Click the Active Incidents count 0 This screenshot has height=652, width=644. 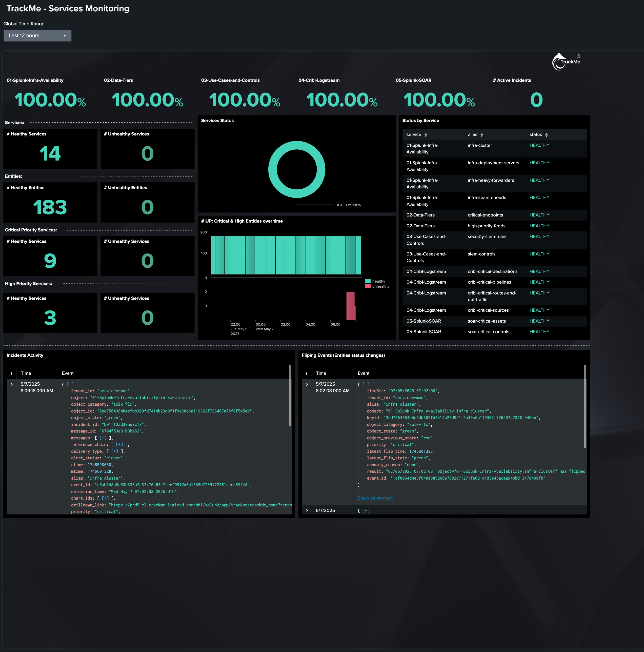coord(536,100)
